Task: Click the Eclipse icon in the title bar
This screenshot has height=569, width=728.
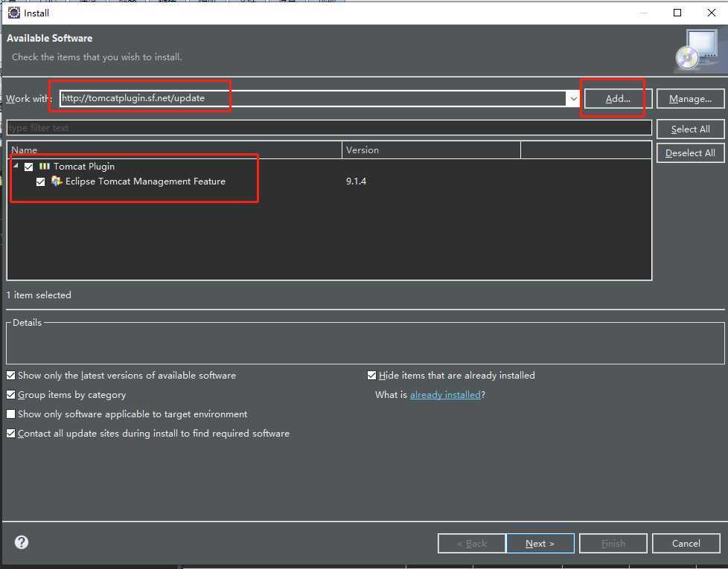Action: pyautogui.click(x=14, y=13)
